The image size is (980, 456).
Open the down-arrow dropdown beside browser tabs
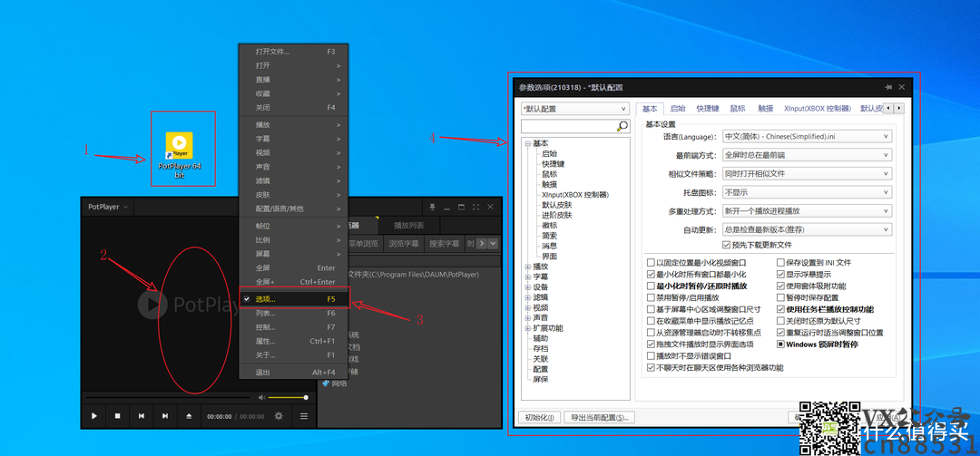point(493,244)
